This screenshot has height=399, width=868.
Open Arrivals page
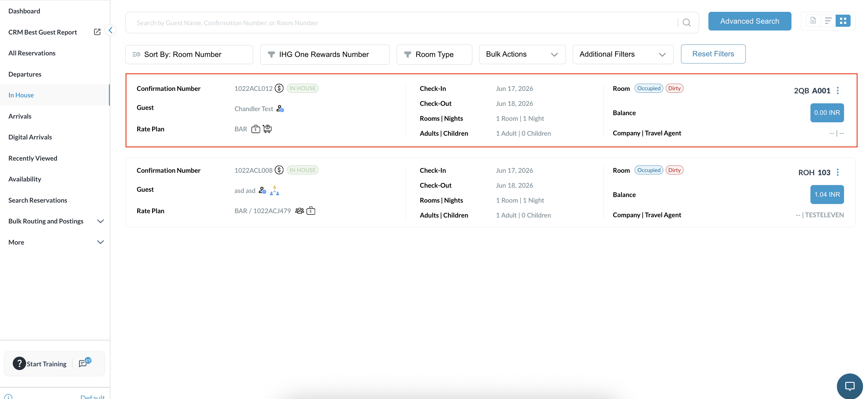tap(20, 116)
